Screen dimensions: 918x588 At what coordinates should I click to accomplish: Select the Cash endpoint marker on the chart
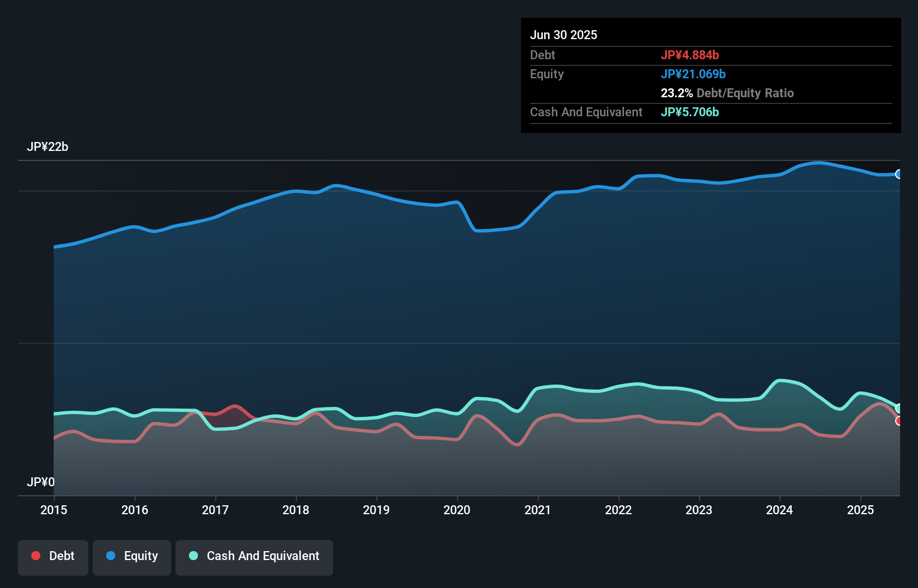899,407
